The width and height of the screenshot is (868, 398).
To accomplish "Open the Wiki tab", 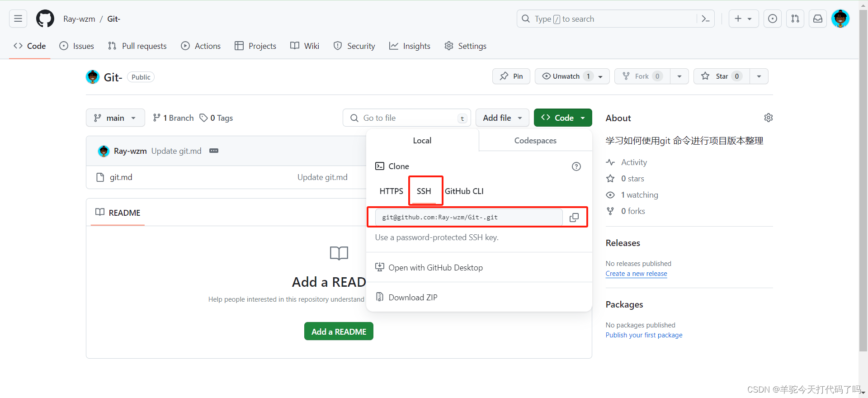I will pos(305,46).
